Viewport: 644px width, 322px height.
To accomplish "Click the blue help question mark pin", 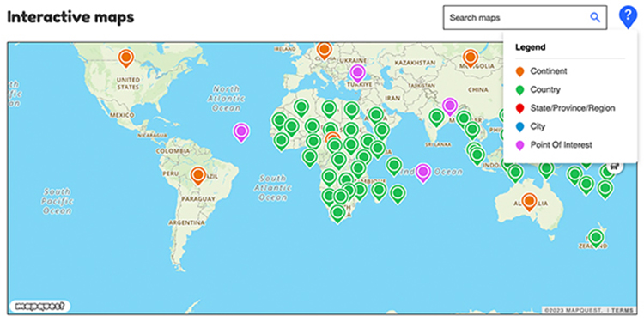I will [x=628, y=17].
